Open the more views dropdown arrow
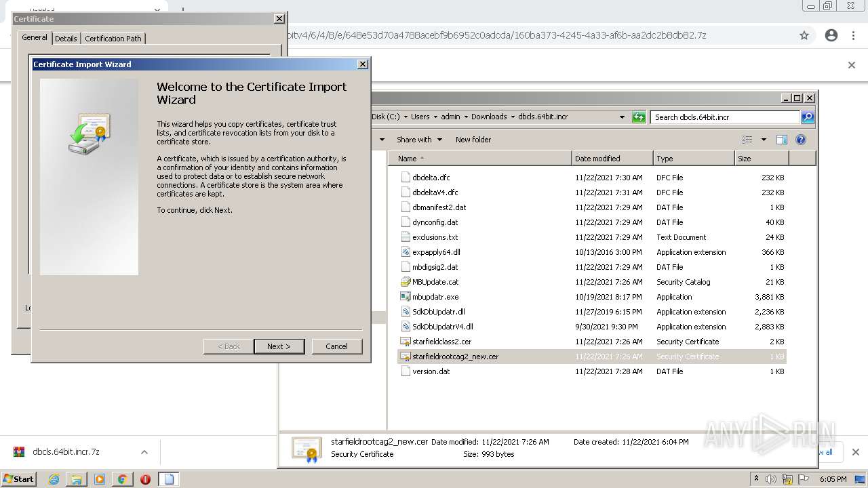The height and width of the screenshot is (488, 868). tap(764, 140)
